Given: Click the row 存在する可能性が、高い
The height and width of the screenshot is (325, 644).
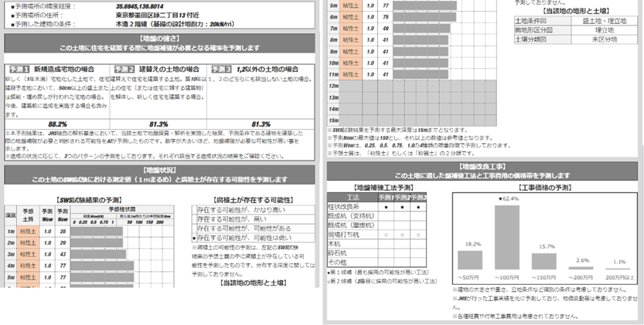Looking at the screenshot, I should 254,219.
